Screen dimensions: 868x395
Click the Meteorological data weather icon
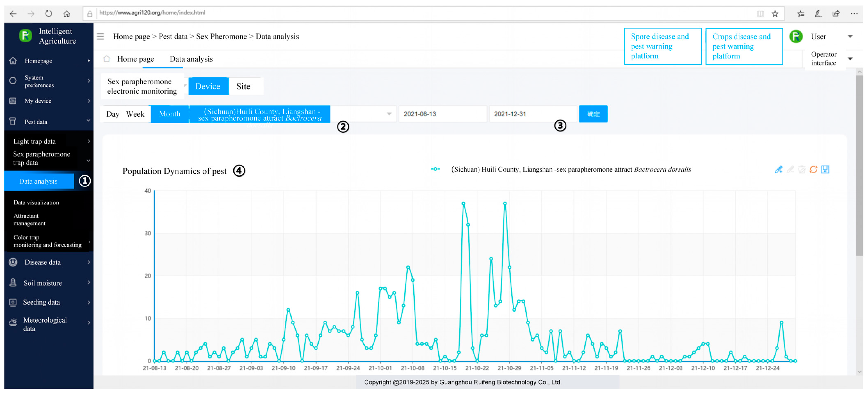point(13,322)
